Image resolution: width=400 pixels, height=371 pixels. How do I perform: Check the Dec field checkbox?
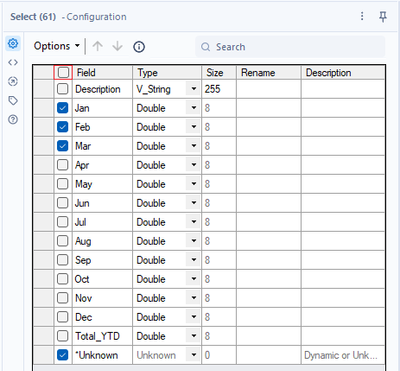click(x=63, y=317)
